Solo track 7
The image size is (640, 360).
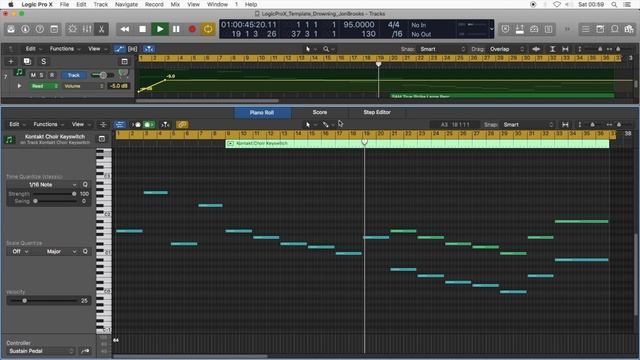(42, 75)
